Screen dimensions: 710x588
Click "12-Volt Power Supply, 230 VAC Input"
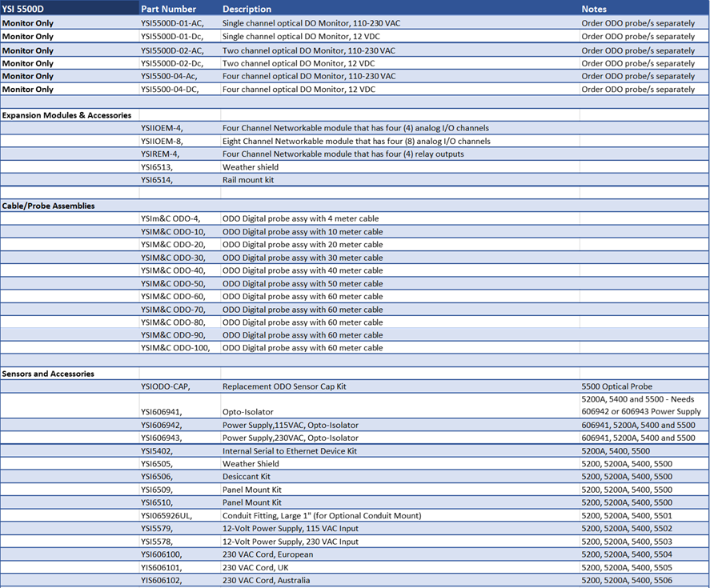tap(291, 542)
